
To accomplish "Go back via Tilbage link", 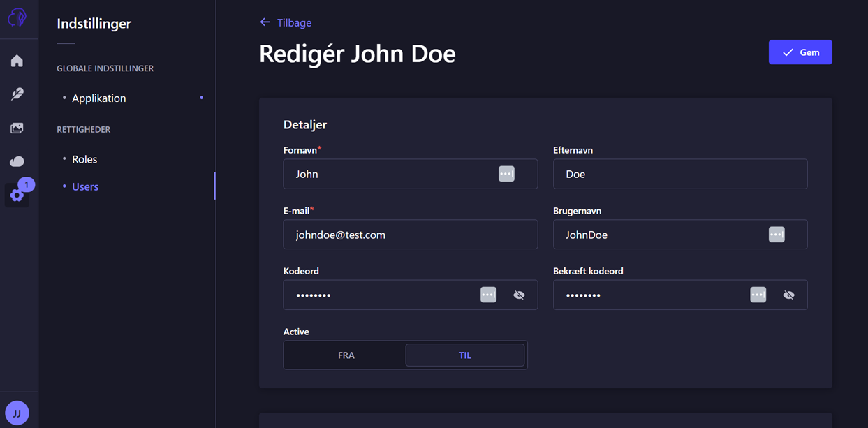I will 286,22.
